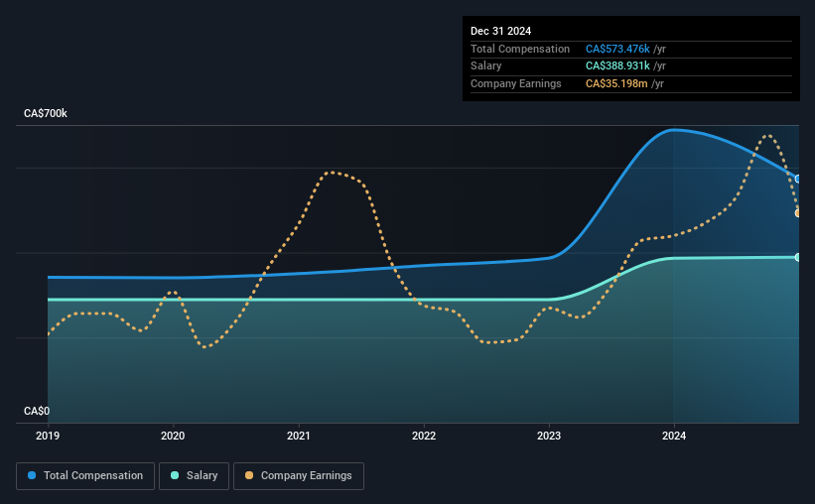The image size is (815, 504).
Task: Click the tooltip's Salary row label
Action: tap(486, 66)
